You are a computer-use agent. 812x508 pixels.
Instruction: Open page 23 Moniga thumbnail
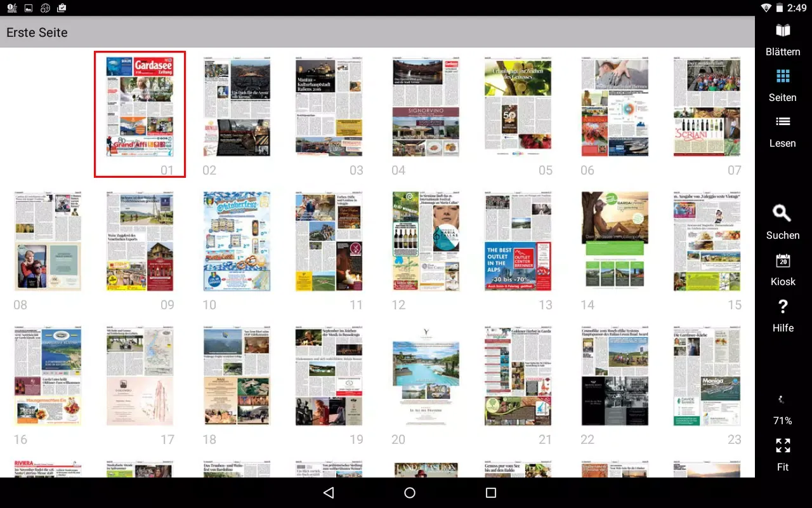coord(707,377)
